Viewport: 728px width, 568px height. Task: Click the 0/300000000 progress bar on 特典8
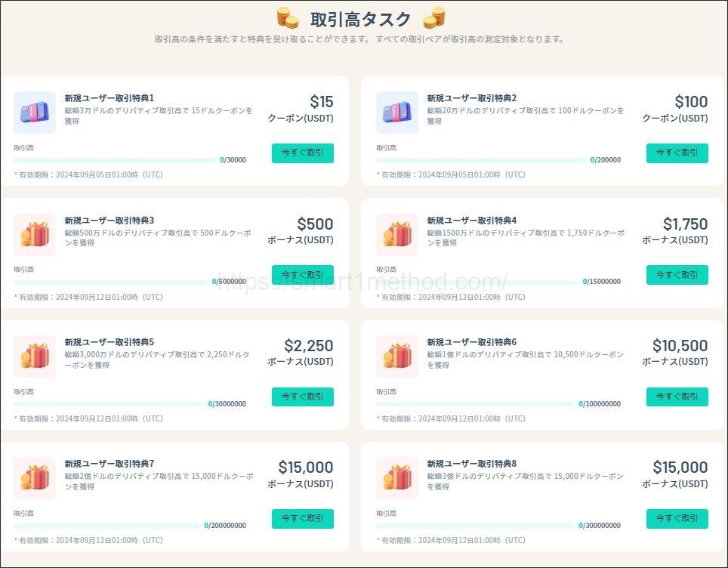click(x=476, y=526)
